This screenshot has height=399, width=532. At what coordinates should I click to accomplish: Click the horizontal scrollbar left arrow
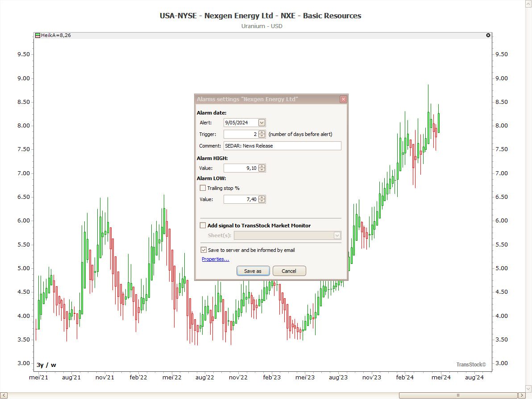coord(4,395)
